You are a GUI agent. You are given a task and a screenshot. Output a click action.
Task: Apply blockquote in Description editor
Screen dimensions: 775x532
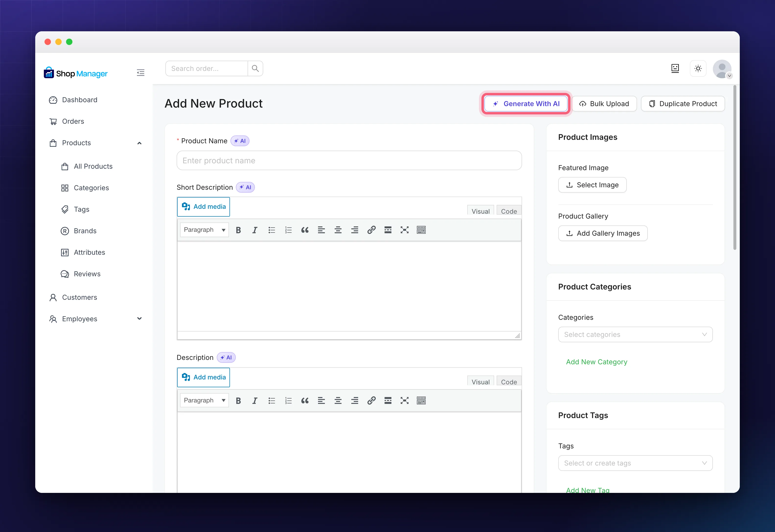tap(305, 401)
